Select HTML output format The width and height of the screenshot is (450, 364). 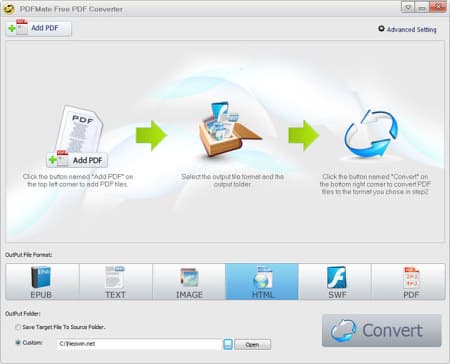(x=262, y=282)
